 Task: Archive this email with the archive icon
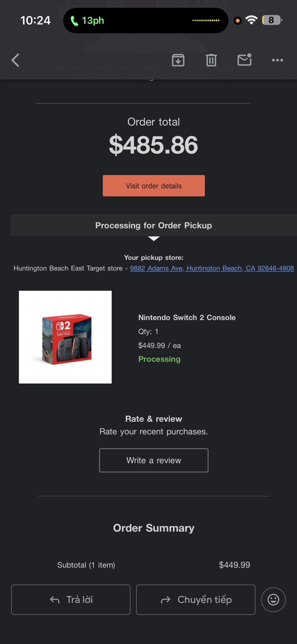tap(178, 60)
